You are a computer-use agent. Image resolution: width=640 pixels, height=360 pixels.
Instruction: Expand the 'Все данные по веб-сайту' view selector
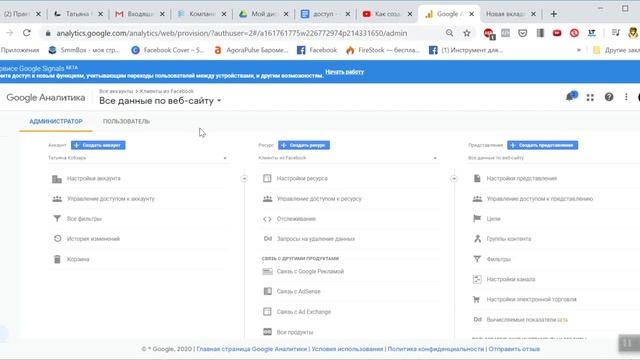[x=160, y=101]
